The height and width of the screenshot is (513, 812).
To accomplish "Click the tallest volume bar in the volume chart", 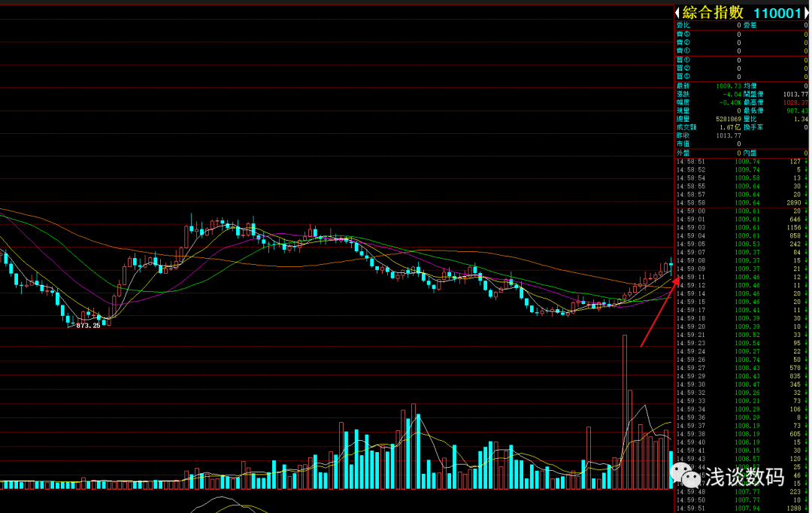I will (x=625, y=412).
